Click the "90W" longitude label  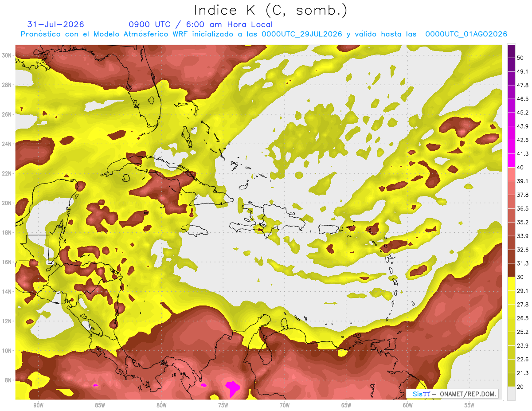pyautogui.click(x=38, y=405)
